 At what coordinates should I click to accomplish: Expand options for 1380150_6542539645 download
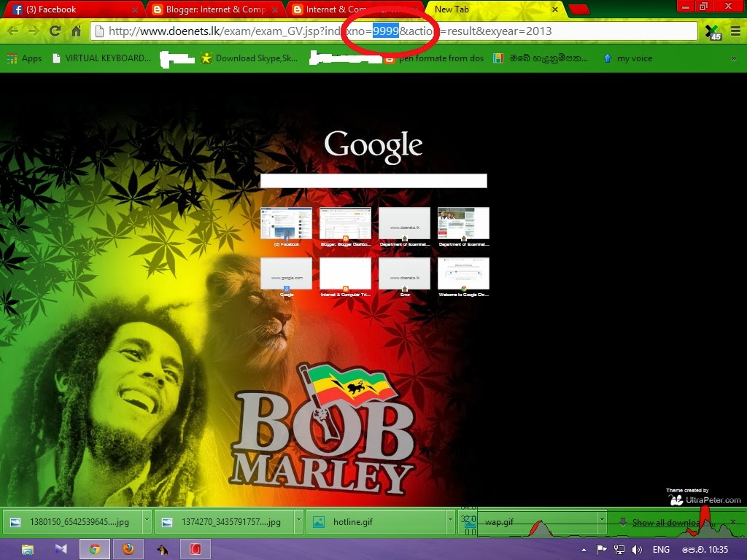pyautogui.click(x=147, y=522)
